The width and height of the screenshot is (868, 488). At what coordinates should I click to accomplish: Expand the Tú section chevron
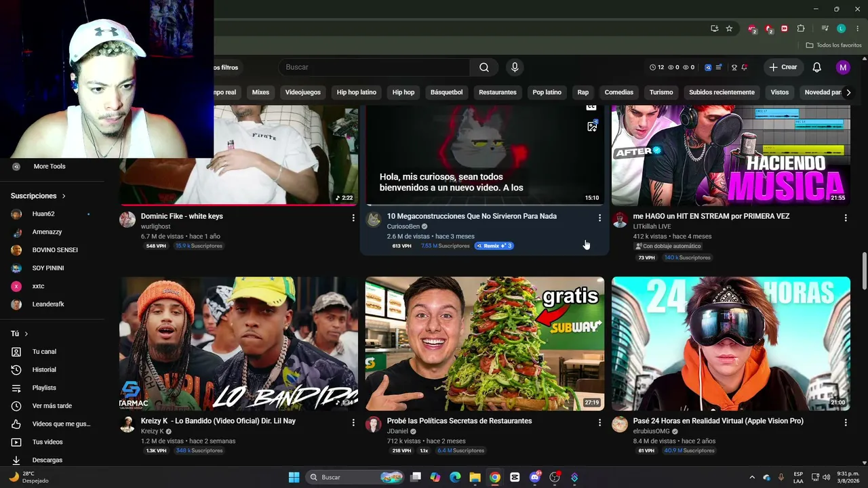[26, 334]
